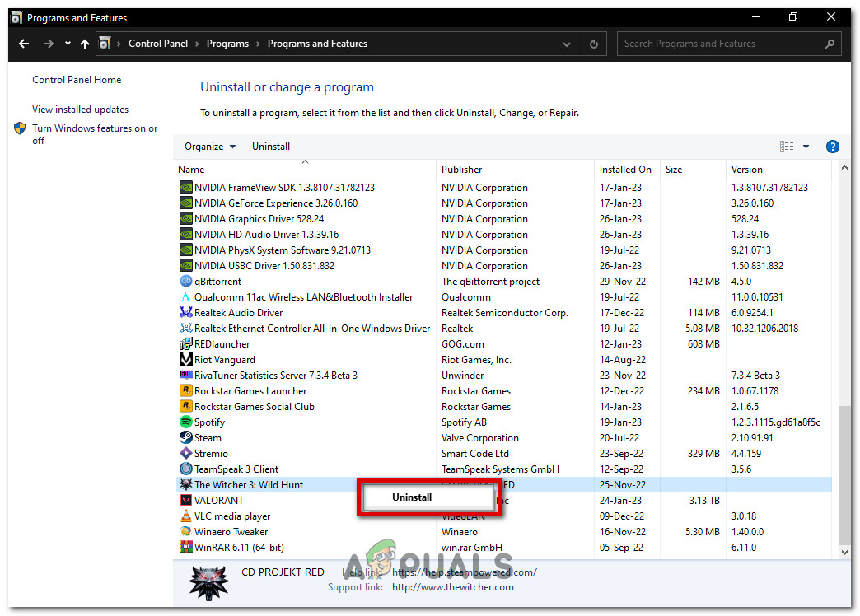Viewport: 860px width, 616px height.
Task: Go up one level with up arrow
Action: click(x=85, y=44)
